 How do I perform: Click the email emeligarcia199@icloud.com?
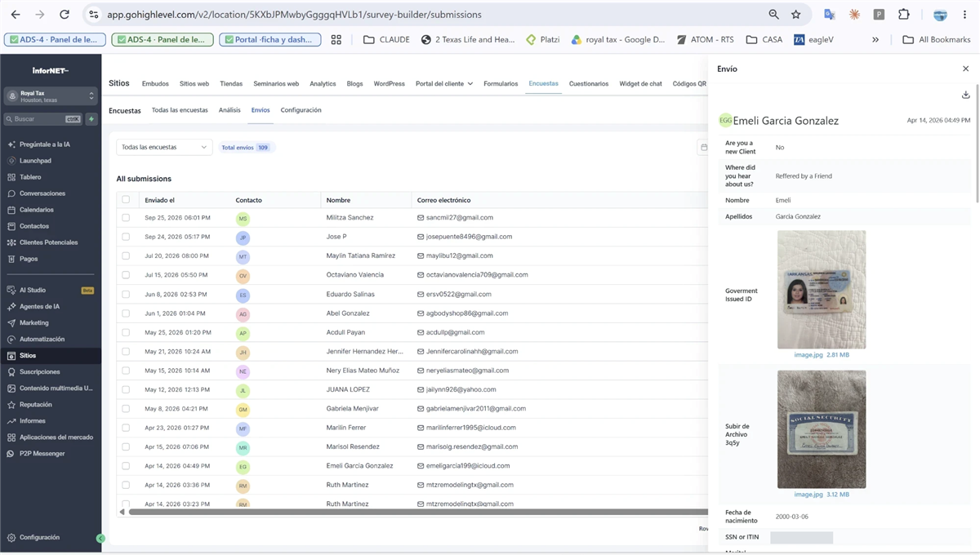coord(468,466)
